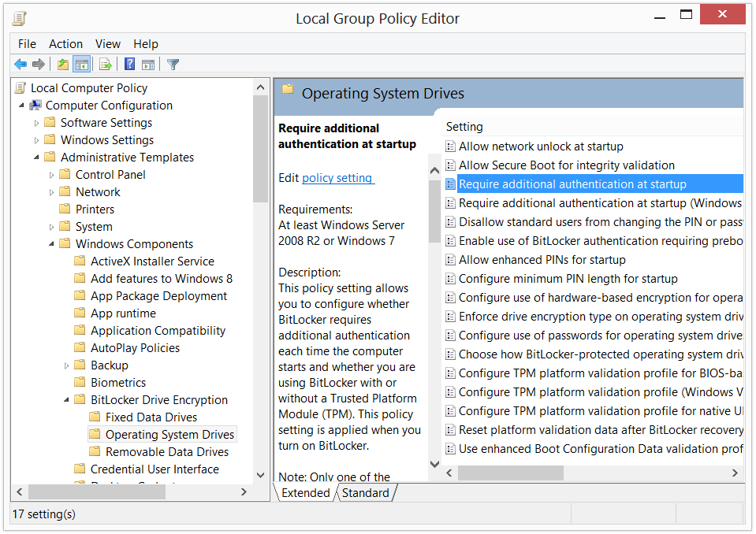Image resolution: width=756 pixels, height=534 pixels.
Task: Click the Back arrow toolbar icon
Action: coord(20,64)
